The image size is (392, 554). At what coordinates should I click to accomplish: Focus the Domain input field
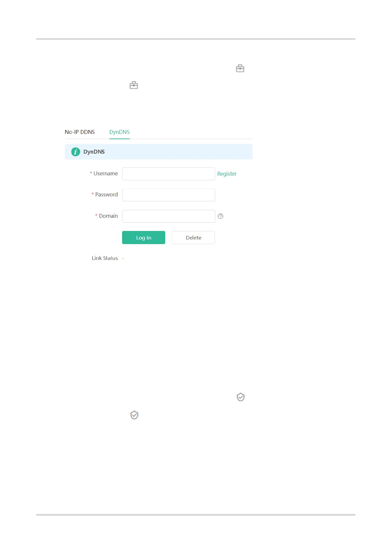click(x=169, y=216)
